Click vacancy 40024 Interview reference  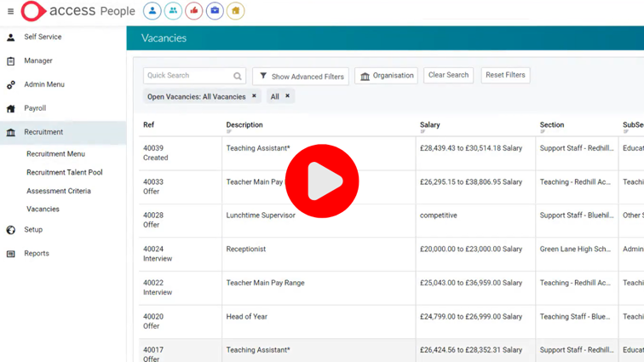158,254
